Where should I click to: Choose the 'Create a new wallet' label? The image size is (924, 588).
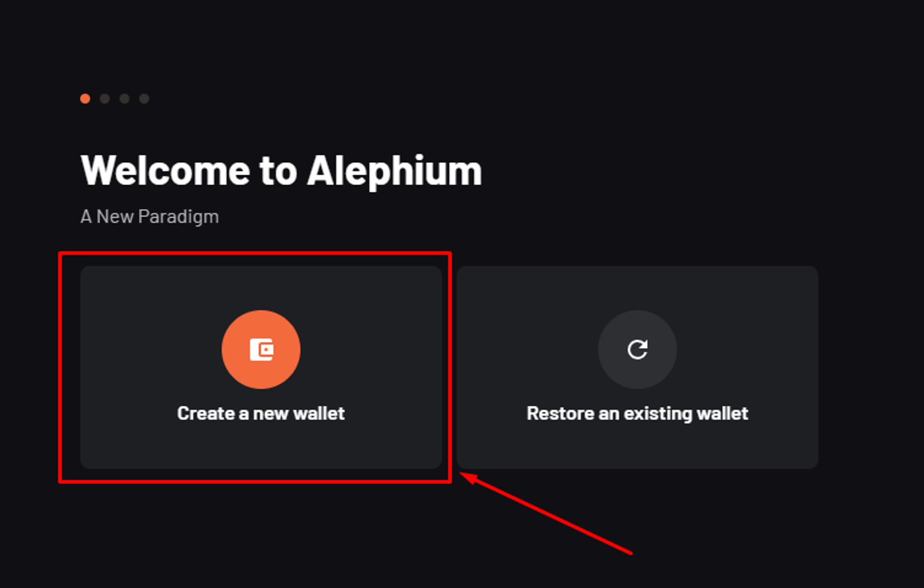pos(261,413)
